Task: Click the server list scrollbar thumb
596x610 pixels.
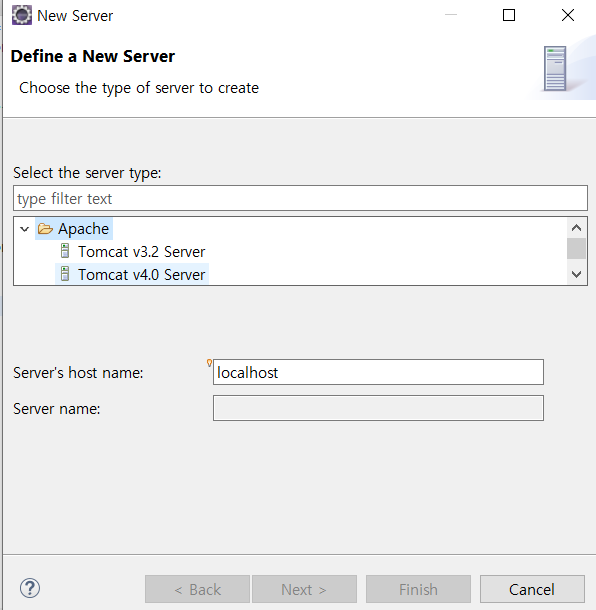Action: pos(577,249)
